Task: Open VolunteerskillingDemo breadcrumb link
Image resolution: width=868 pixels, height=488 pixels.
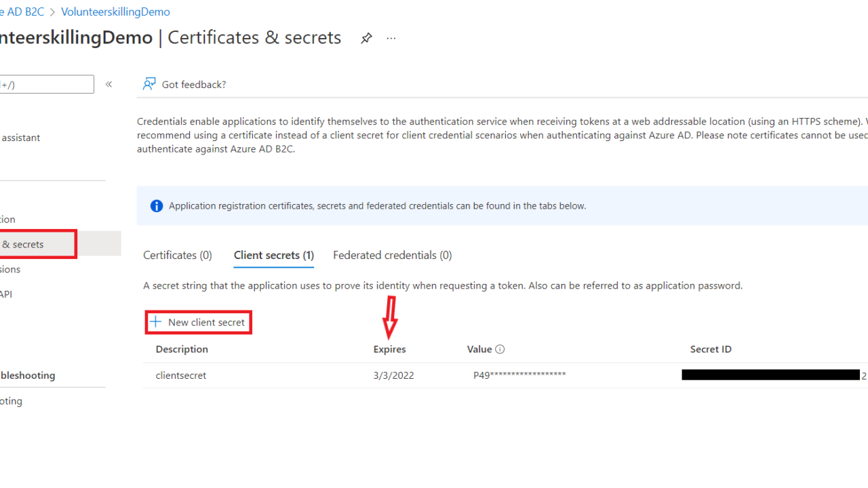Action: click(x=115, y=12)
